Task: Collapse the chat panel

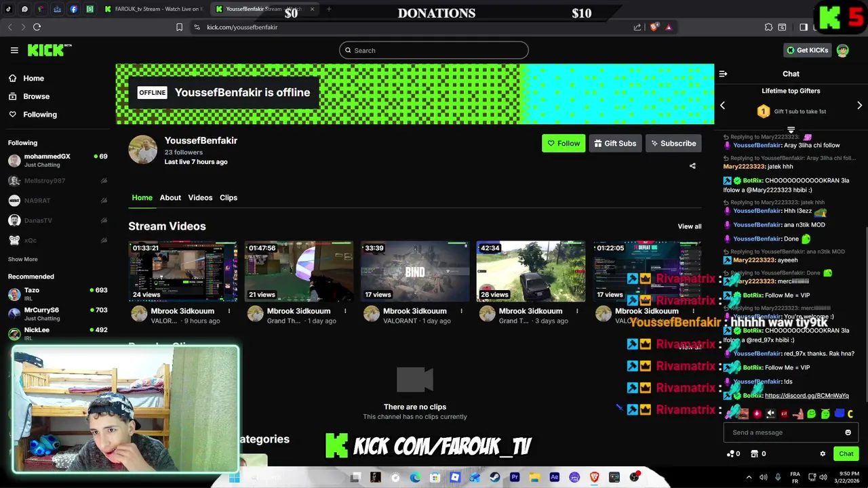Action: click(x=723, y=74)
